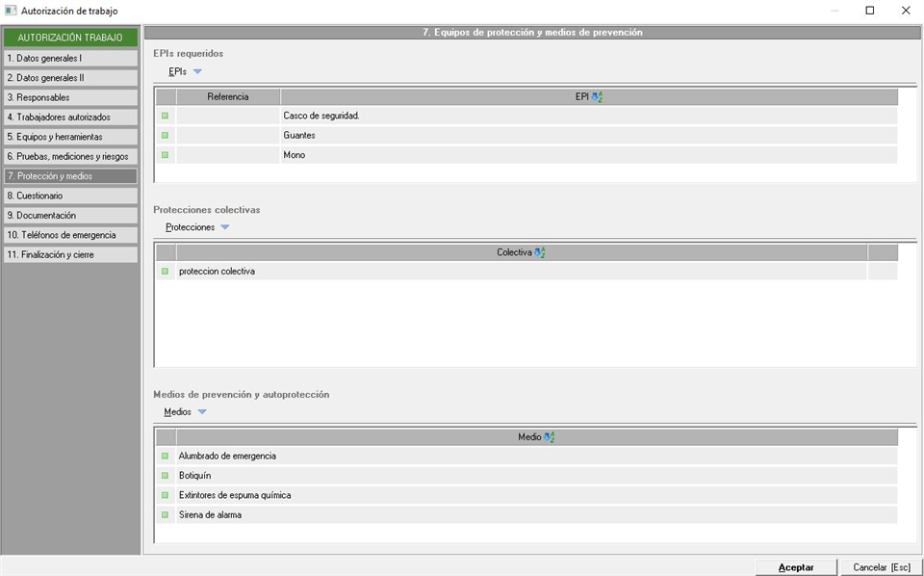The width and height of the screenshot is (924, 576).
Task: Select Extintores de espuma química row
Action: (526, 495)
